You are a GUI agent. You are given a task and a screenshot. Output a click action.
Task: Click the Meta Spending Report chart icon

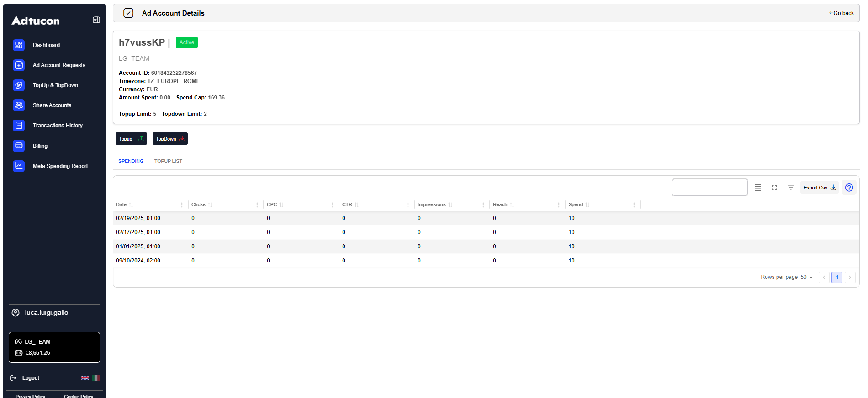(19, 166)
